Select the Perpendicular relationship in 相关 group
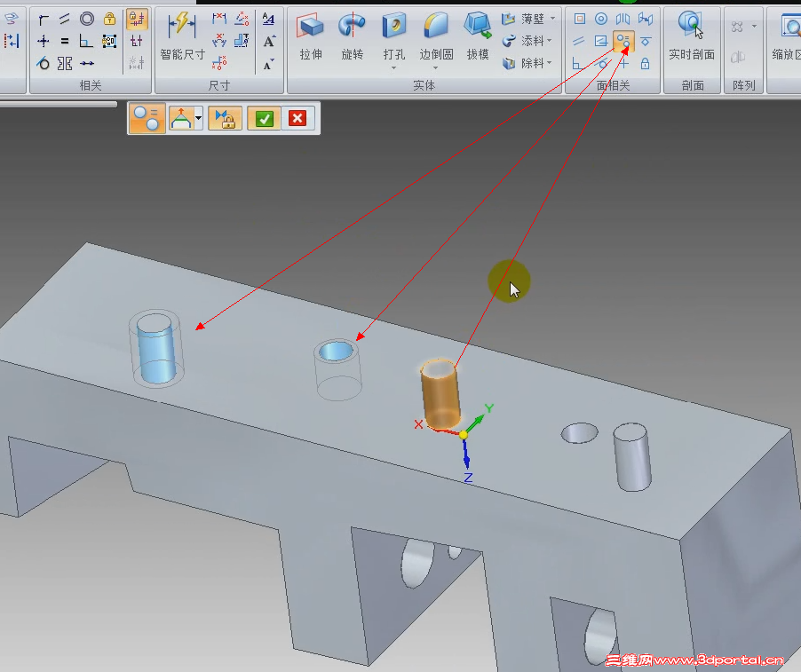 tap(87, 42)
